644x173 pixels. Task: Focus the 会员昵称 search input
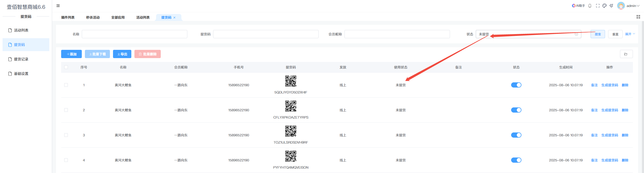click(x=397, y=34)
